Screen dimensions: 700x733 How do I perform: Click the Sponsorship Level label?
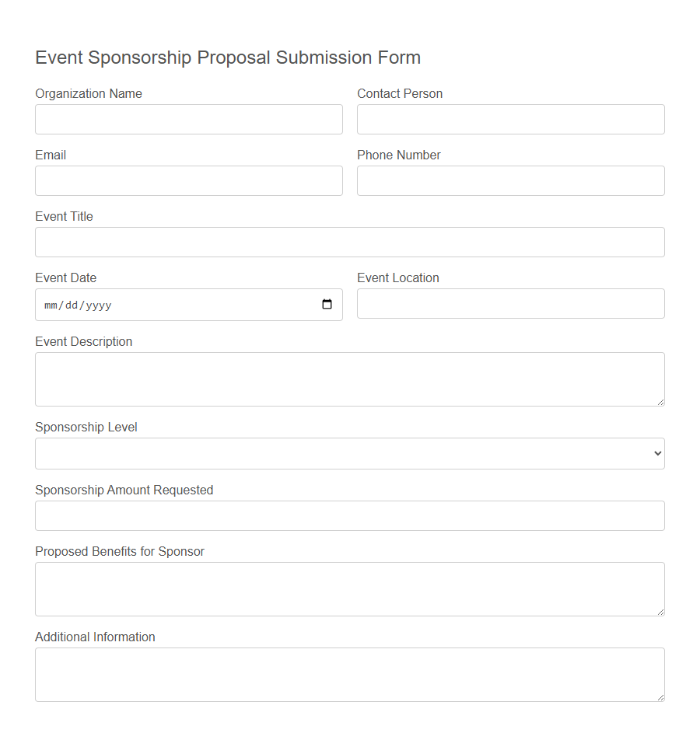(86, 427)
